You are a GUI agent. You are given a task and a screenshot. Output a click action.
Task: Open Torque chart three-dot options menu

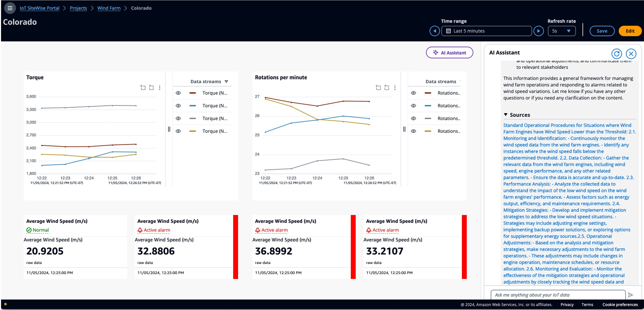pos(160,88)
